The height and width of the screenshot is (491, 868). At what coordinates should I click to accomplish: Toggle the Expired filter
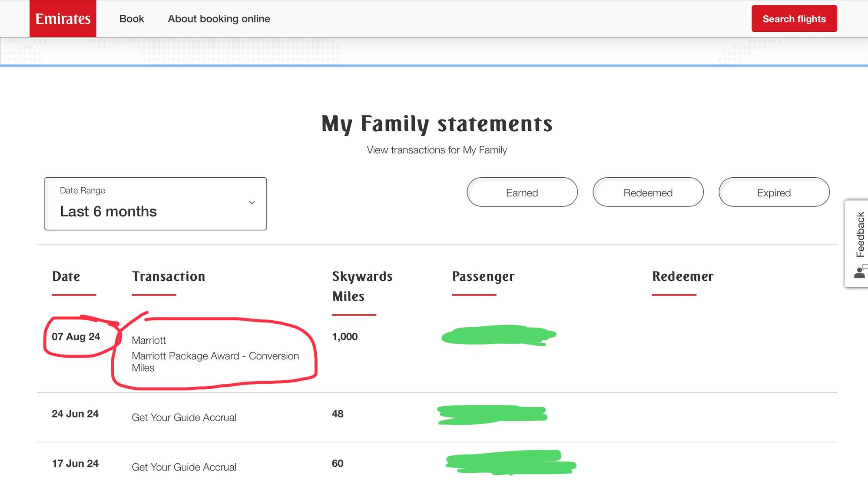tap(774, 192)
